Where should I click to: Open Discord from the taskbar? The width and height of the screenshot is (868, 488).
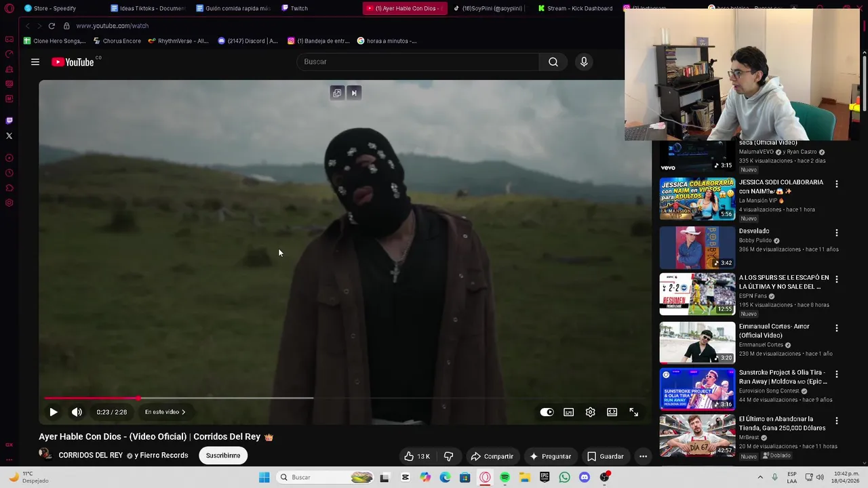click(585, 477)
